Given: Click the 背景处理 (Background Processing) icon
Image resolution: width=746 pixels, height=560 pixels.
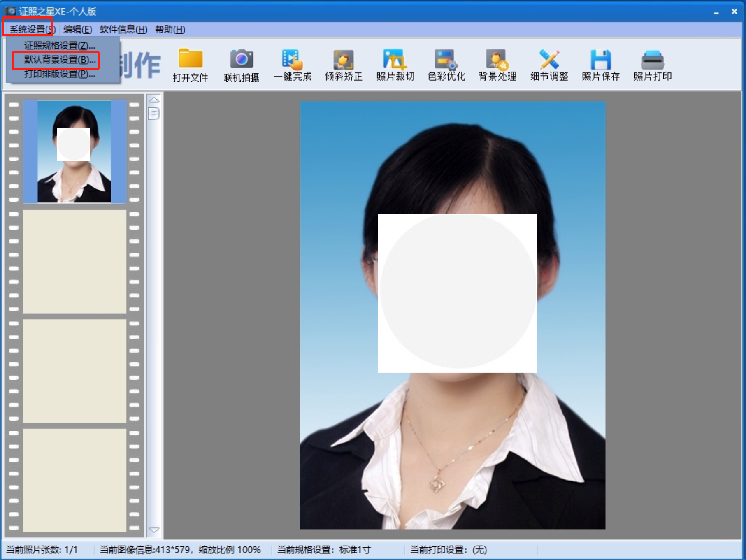Looking at the screenshot, I should click(497, 65).
